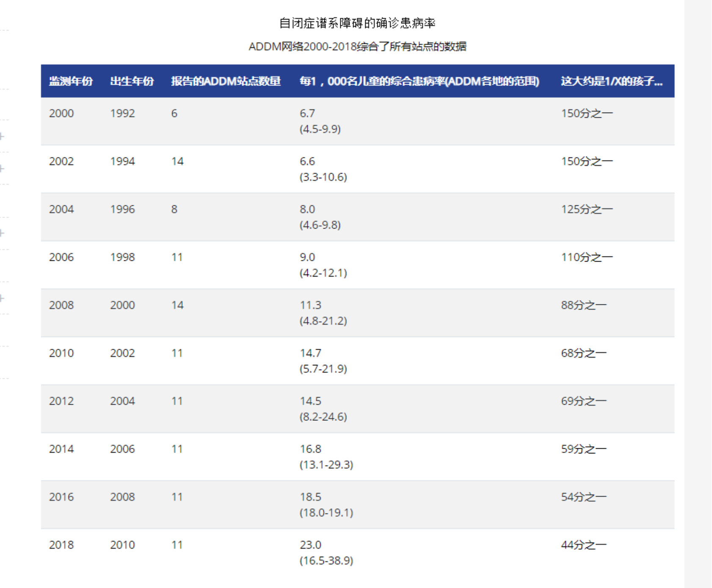Viewport: 712px width, 588px height.
Task: Click the 这大约是1/X的孩子 column header
Action: 611,81
